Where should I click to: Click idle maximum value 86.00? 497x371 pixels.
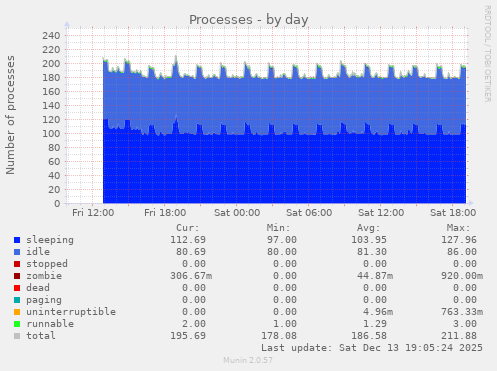click(462, 252)
